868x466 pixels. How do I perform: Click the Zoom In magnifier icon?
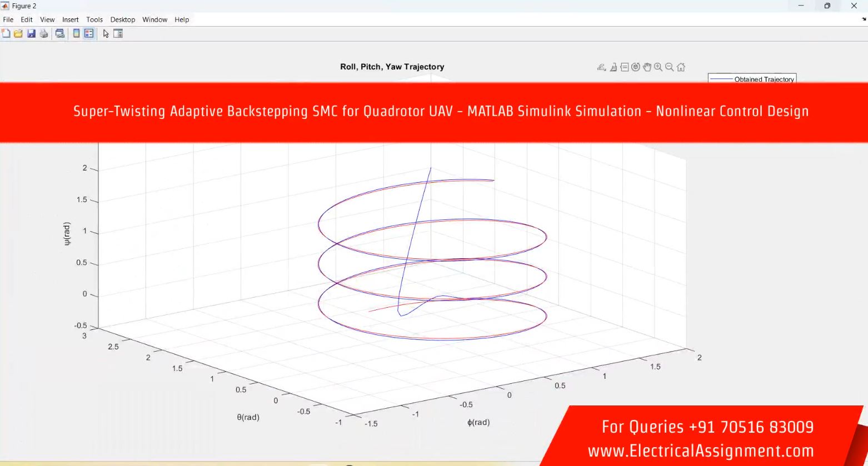(659, 67)
